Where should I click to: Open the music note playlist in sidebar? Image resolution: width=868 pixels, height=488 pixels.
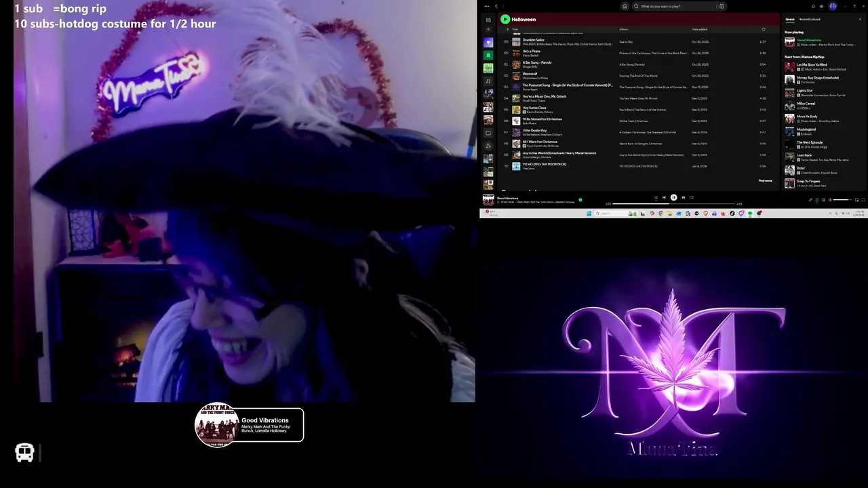click(488, 81)
